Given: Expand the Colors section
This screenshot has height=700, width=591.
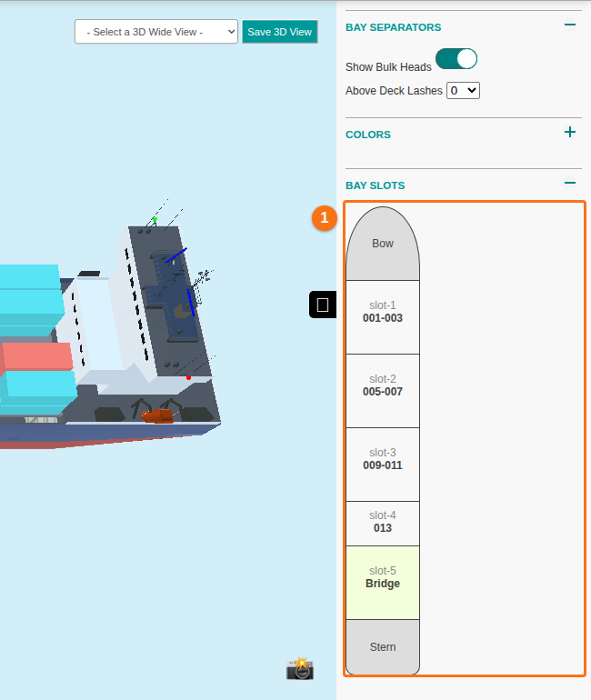Looking at the screenshot, I should 569,132.
